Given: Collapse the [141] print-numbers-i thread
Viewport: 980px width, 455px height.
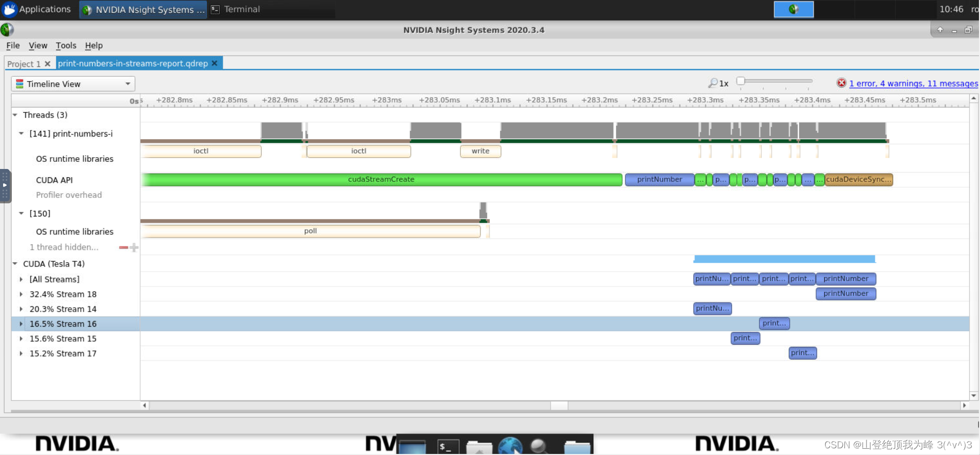Looking at the screenshot, I should pos(21,133).
